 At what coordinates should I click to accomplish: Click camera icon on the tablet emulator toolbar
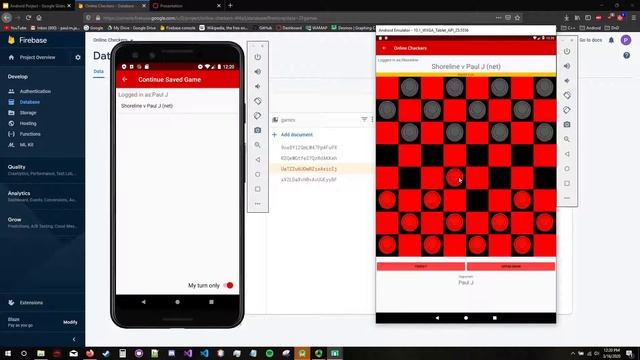567,124
